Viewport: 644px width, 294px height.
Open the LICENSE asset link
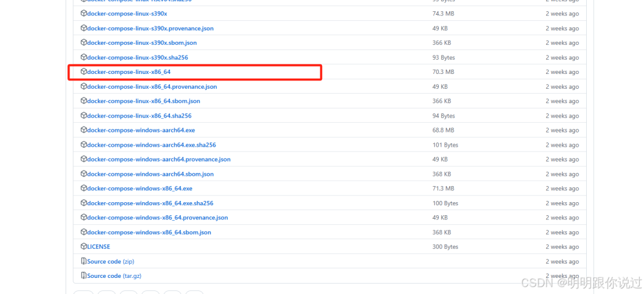[x=98, y=247]
